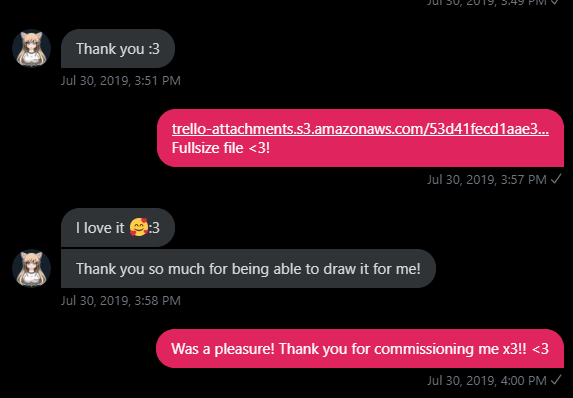Select the 'Thank you :3' message bubble
The width and height of the screenshot is (573, 398).
point(118,49)
